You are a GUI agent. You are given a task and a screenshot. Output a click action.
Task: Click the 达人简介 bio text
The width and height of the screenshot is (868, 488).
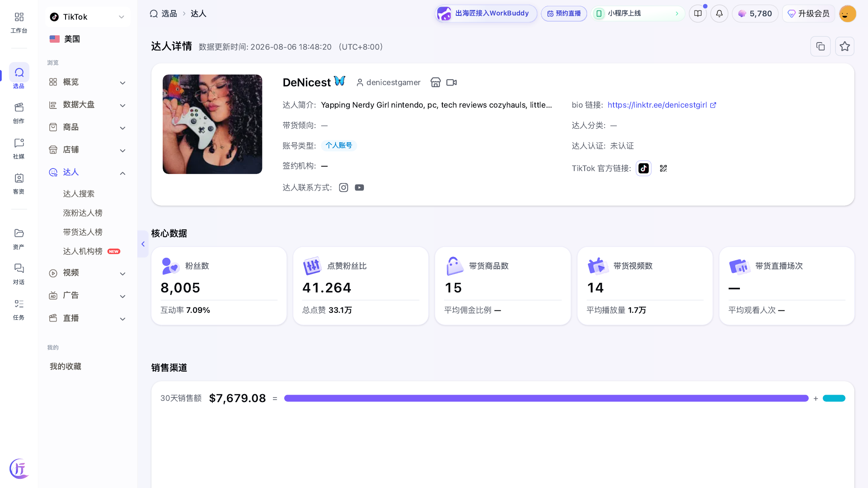point(437,105)
